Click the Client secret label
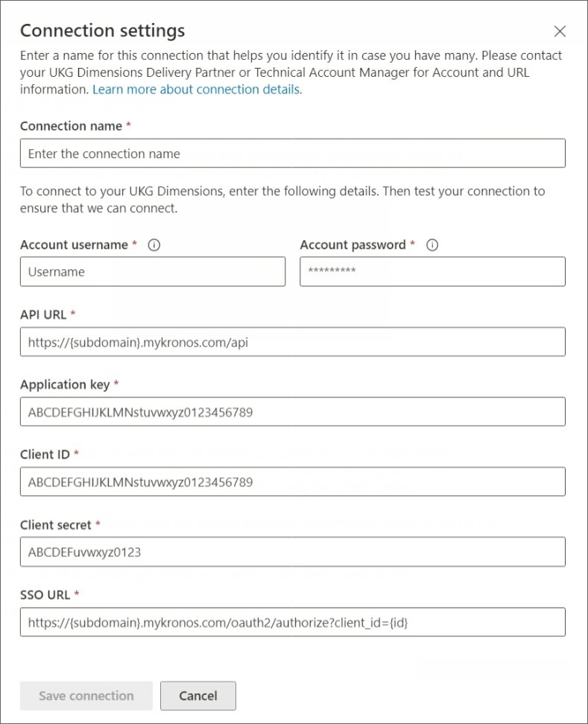Viewport: 588px width, 724px height. click(x=56, y=525)
